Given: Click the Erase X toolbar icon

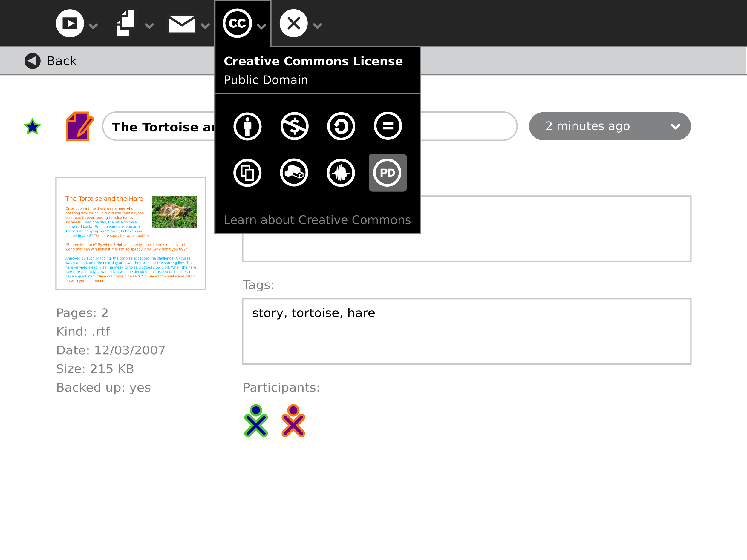Looking at the screenshot, I should pos(293,23).
